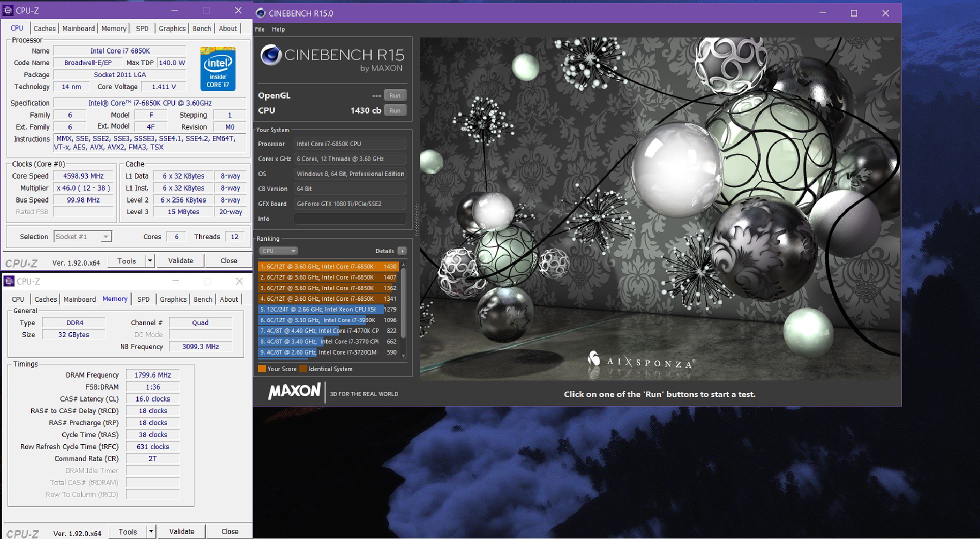
Task: Click the CAS# Latency value 16.0 clocks
Action: (153, 399)
